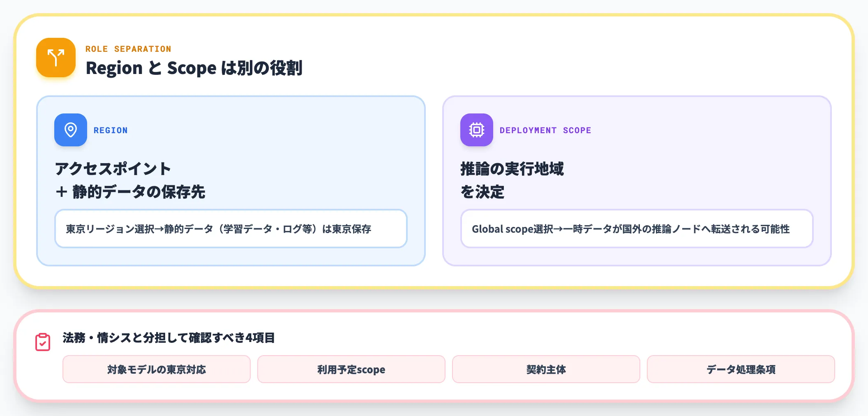Viewport: 868px width, 416px height.
Task: Click the DEPLOYMENT SCOPE label text
Action: coord(545,130)
